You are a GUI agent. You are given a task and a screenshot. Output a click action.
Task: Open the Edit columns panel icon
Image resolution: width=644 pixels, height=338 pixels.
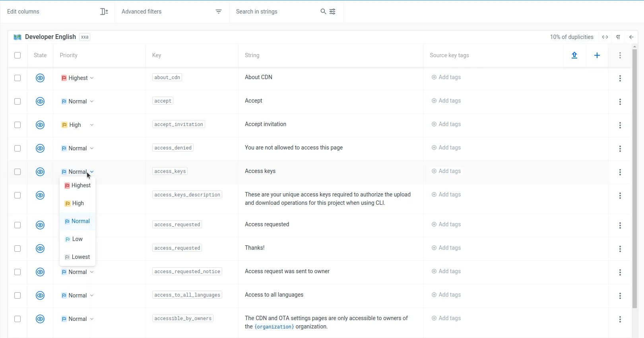coord(104,12)
